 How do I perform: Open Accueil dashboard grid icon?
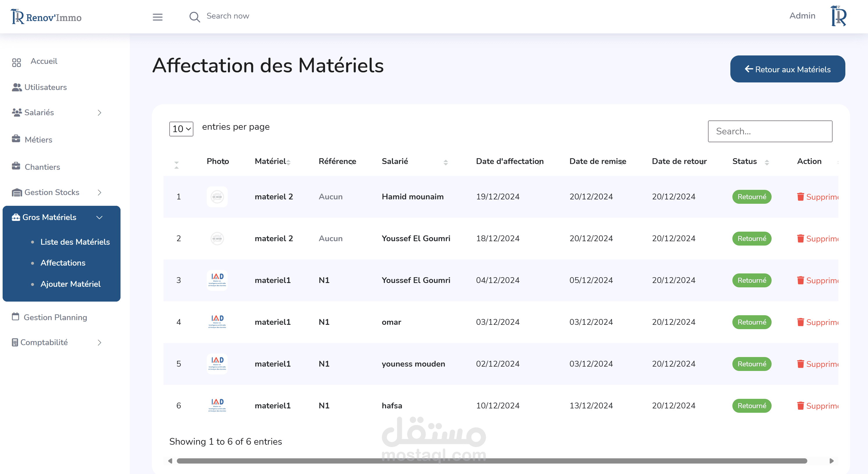click(17, 62)
